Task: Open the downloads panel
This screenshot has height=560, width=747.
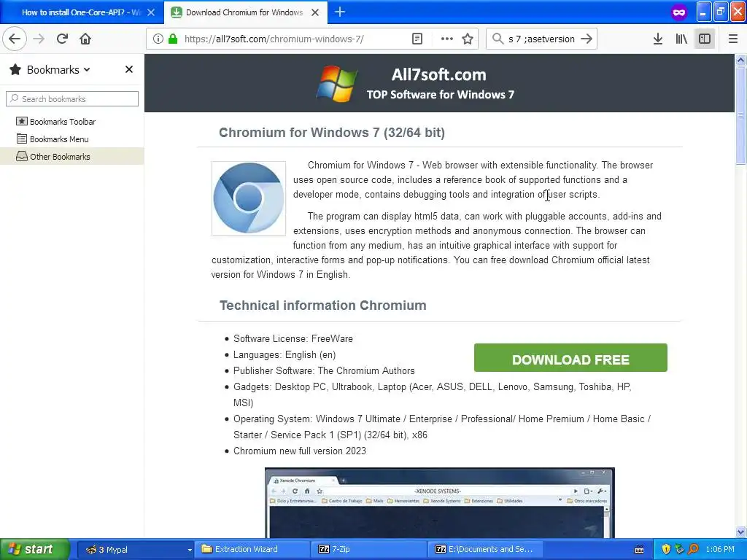Action: click(x=658, y=39)
